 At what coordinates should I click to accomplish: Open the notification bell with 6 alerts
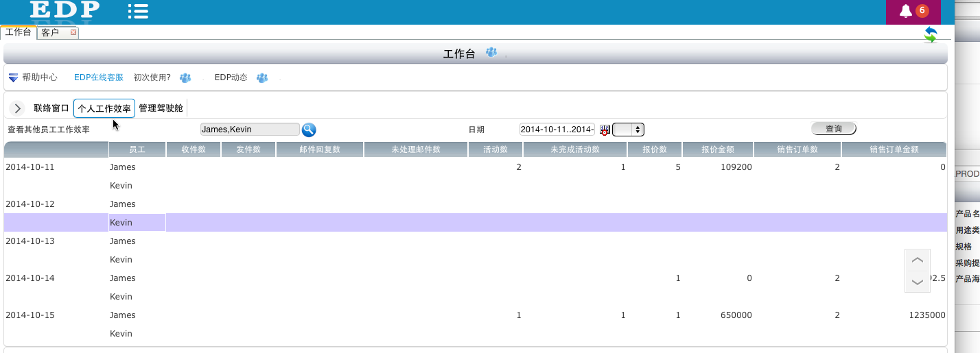pos(906,11)
